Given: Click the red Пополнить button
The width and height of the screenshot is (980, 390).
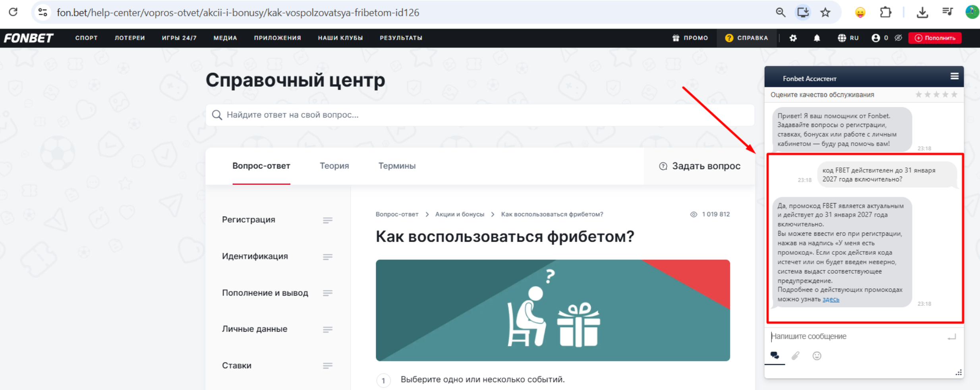Looking at the screenshot, I should tap(935, 38).
